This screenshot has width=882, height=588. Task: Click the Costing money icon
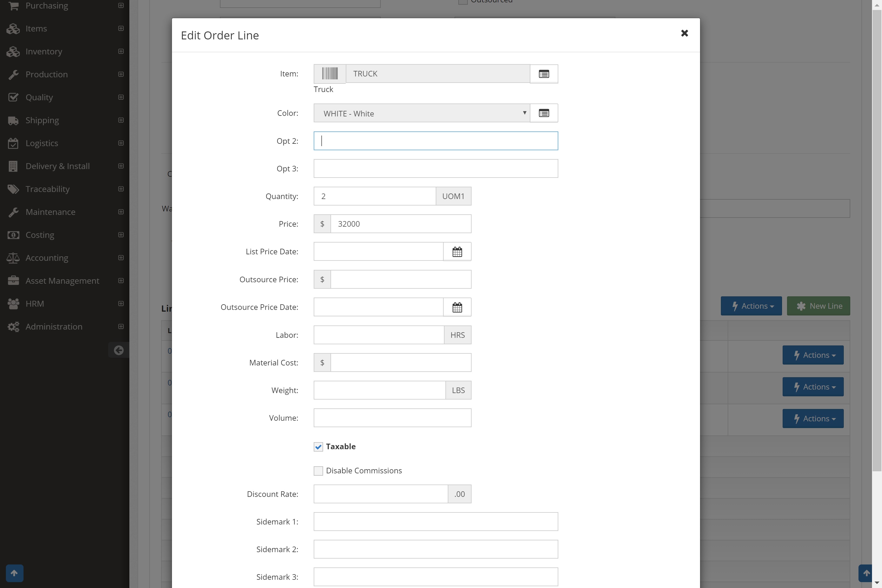click(13, 235)
